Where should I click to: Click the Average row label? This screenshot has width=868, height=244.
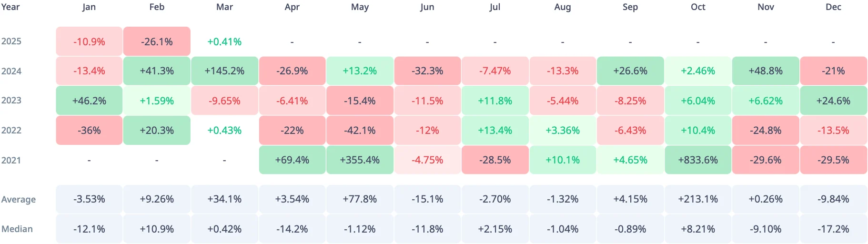pos(19,199)
